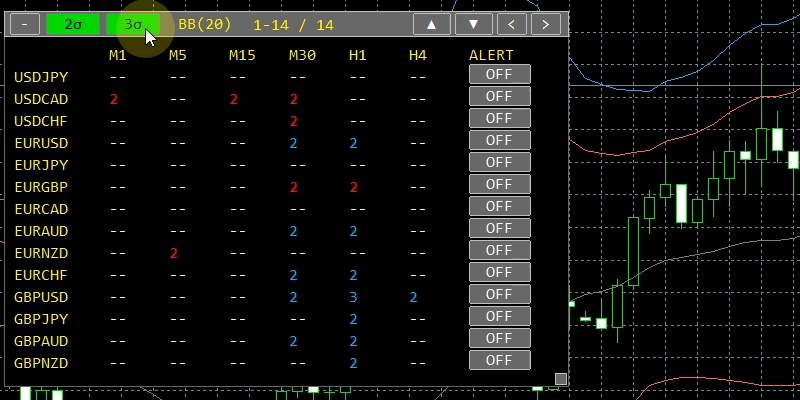The height and width of the screenshot is (400, 800).
Task: Toggle the EURGBP alert OFF button
Action: tap(499, 184)
